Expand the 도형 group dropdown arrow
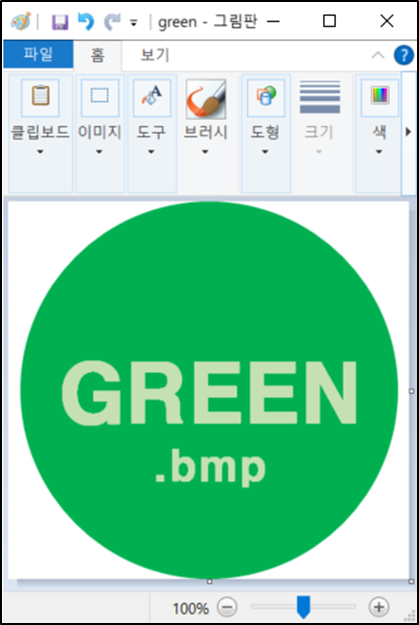419x625 pixels. point(265,152)
